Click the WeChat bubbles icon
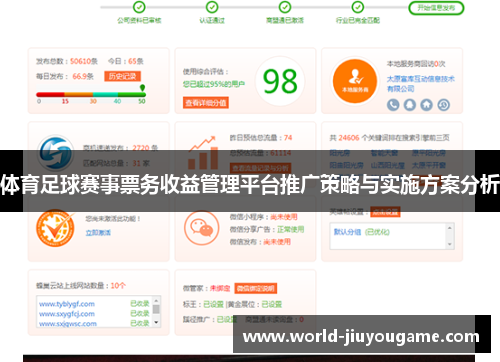500x362 pixels. 201,228
